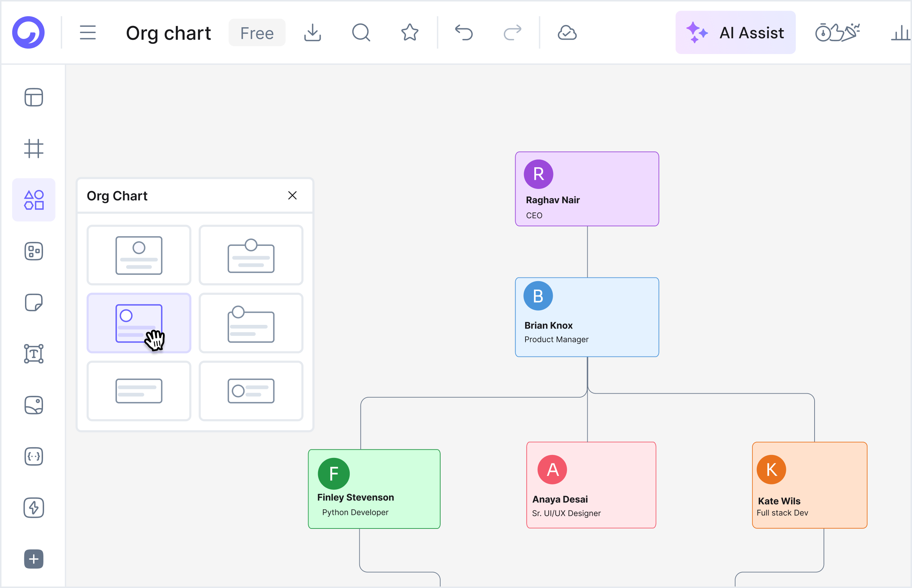Screen dimensions: 912x588
Task: Click the download export icon
Action: (312, 32)
